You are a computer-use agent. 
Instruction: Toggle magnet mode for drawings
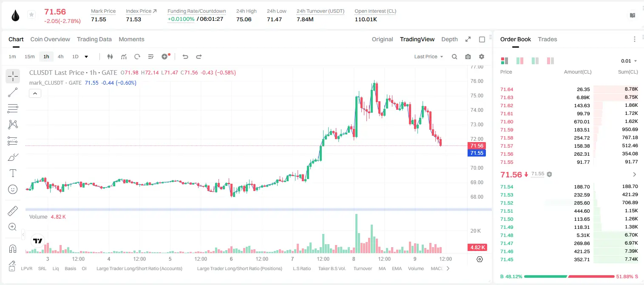tap(13, 248)
